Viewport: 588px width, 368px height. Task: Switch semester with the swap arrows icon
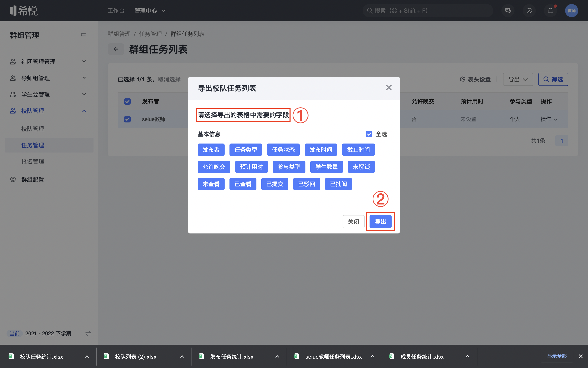[x=88, y=333]
